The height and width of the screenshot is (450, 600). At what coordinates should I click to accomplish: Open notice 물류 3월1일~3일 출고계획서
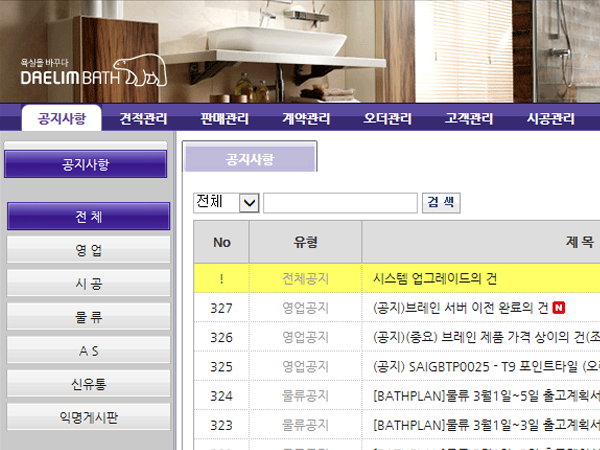click(x=486, y=425)
